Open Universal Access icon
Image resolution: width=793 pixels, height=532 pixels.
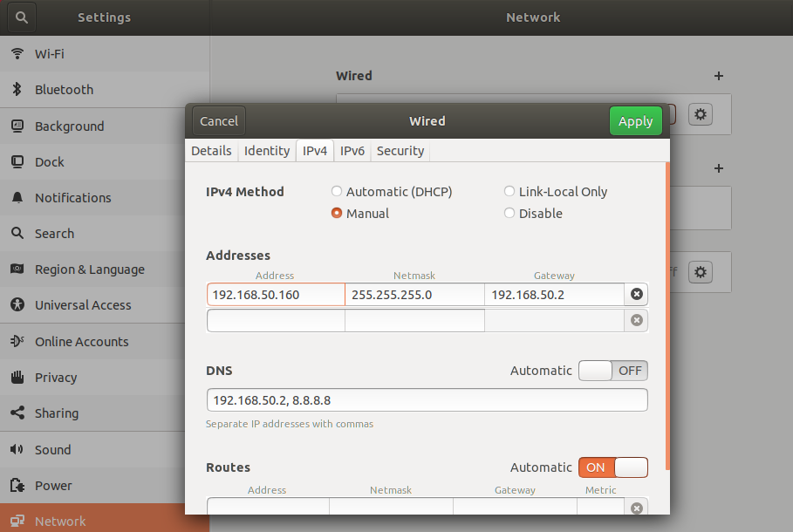[x=17, y=304]
